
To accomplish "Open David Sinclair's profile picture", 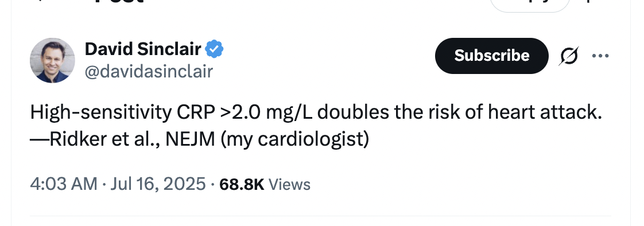I will point(53,60).
